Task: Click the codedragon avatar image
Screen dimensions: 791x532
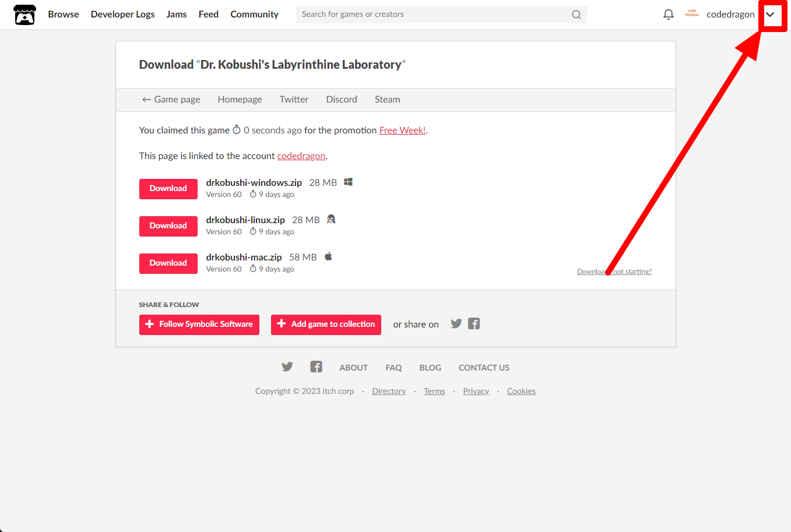Action: tap(692, 14)
